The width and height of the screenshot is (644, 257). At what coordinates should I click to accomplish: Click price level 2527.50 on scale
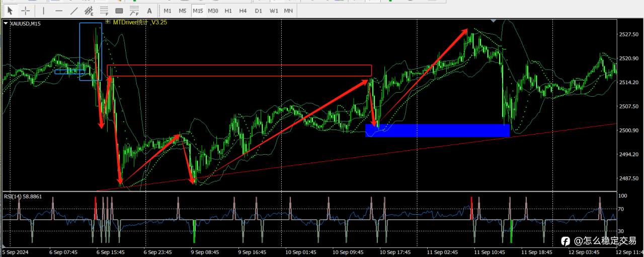tap(630, 34)
